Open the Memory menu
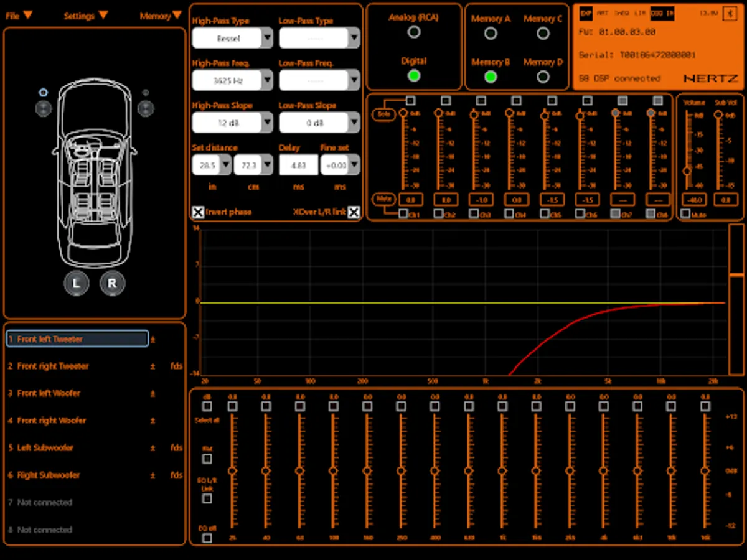Viewport: 747px width, 560px height. tap(161, 16)
